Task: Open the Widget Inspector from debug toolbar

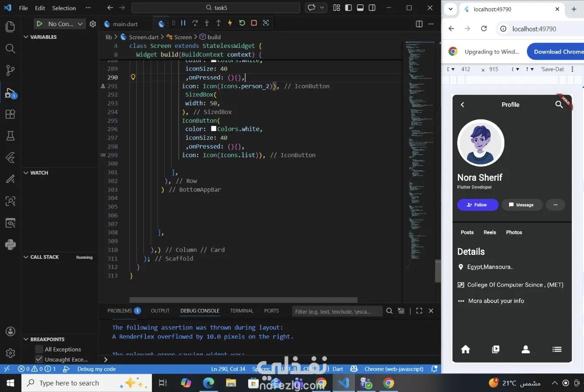Action: click(x=266, y=23)
